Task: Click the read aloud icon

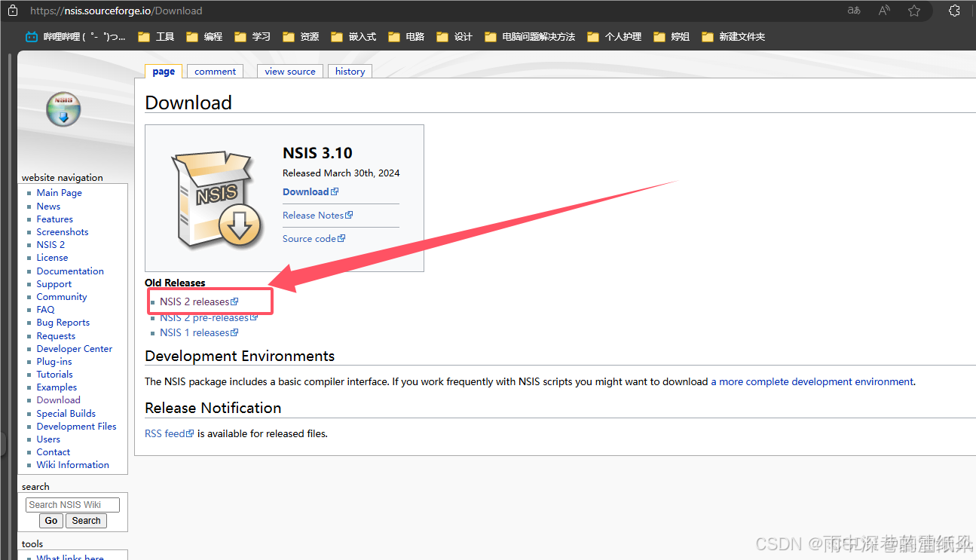Action: [x=884, y=11]
